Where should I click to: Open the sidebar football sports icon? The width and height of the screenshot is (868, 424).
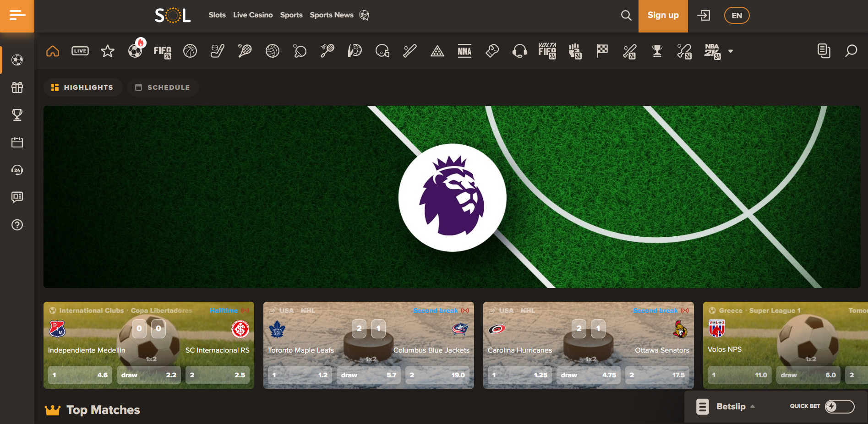point(17,60)
